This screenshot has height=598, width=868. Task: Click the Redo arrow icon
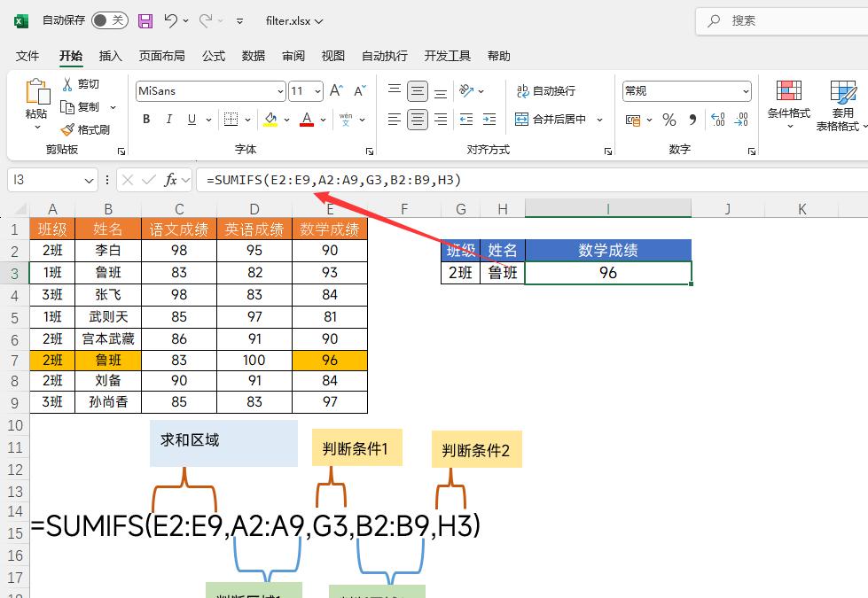pyautogui.click(x=206, y=21)
